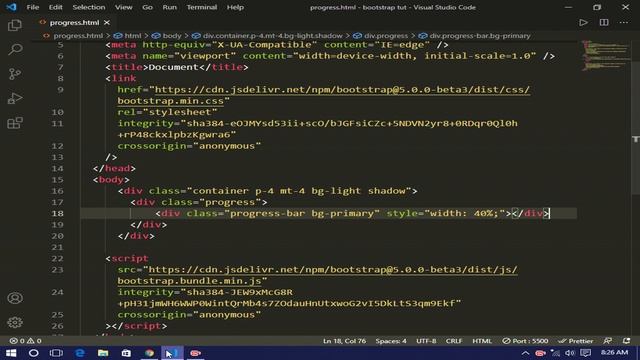Open File Explorer from the taskbar

(x=103, y=353)
